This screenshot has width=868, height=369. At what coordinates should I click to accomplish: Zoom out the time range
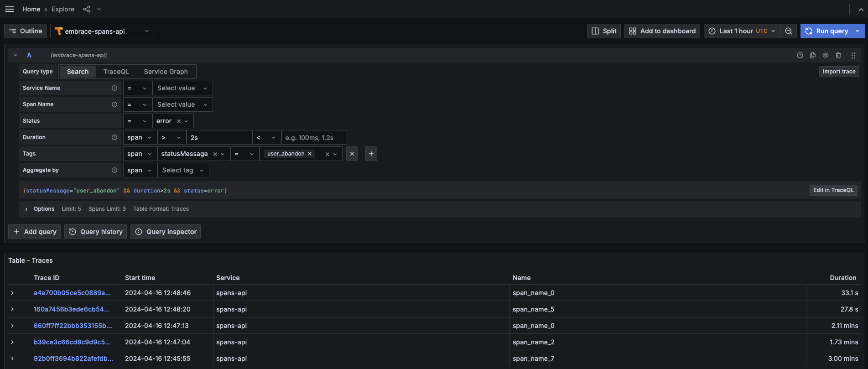789,31
